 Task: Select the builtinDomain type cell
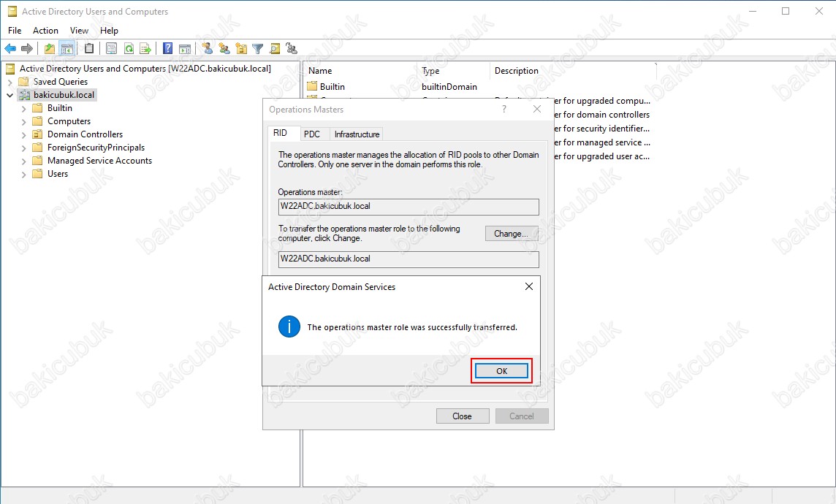point(449,86)
